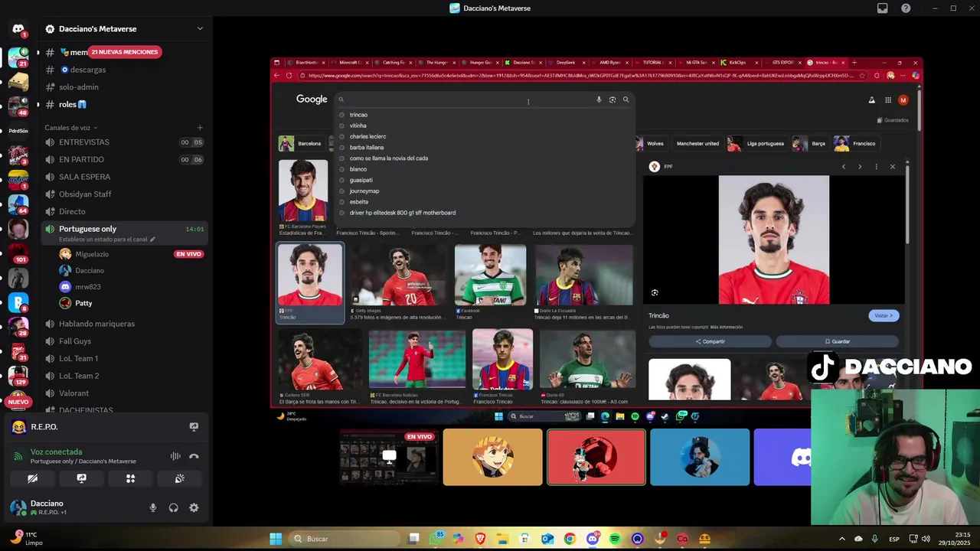
Task: Open the Windows Start menu
Action: point(276,539)
